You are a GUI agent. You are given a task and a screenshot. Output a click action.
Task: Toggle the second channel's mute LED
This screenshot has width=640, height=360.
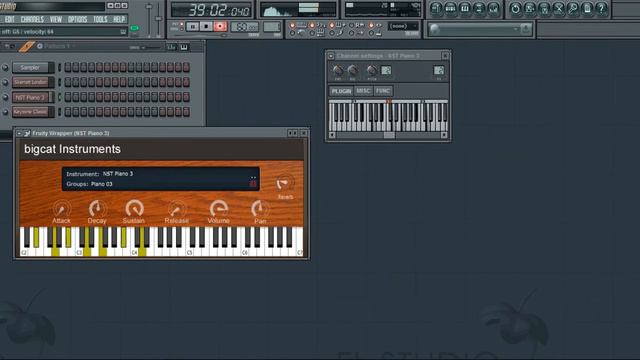coord(5,82)
